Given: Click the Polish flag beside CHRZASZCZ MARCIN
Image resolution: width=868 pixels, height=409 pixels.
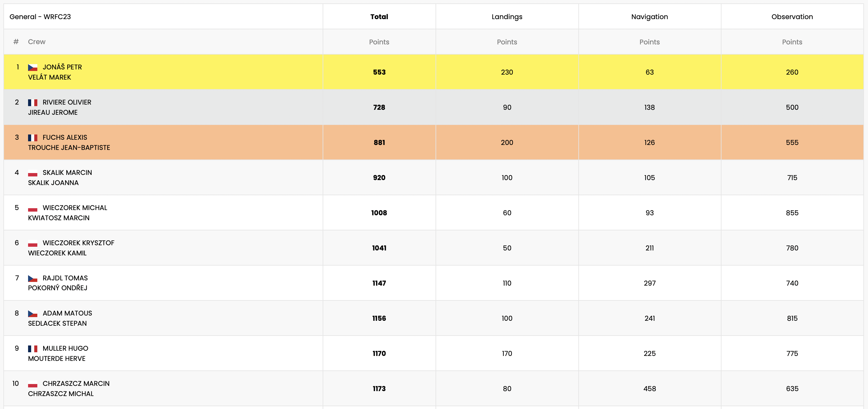Looking at the screenshot, I should [33, 384].
